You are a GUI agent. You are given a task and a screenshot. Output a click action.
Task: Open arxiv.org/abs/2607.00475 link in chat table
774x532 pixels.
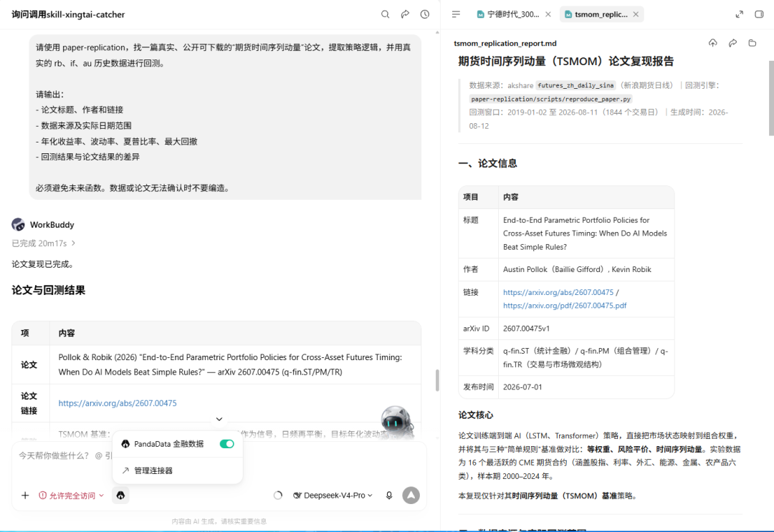pos(118,403)
